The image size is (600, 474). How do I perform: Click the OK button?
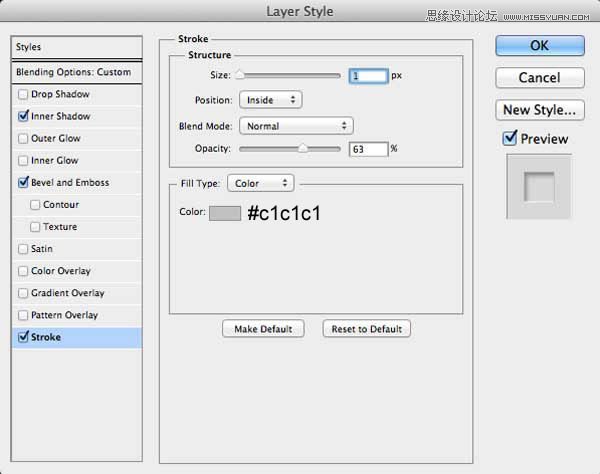pyautogui.click(x=539, y=45)
